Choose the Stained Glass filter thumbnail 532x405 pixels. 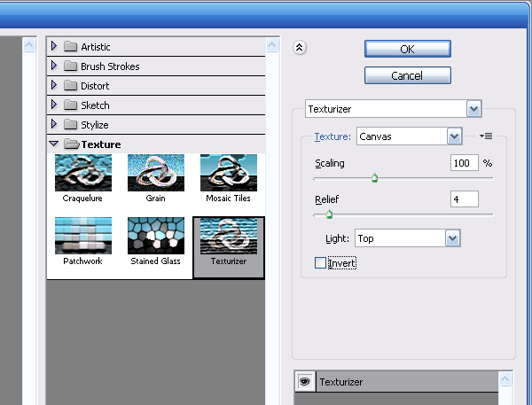(x=156, y=236)
